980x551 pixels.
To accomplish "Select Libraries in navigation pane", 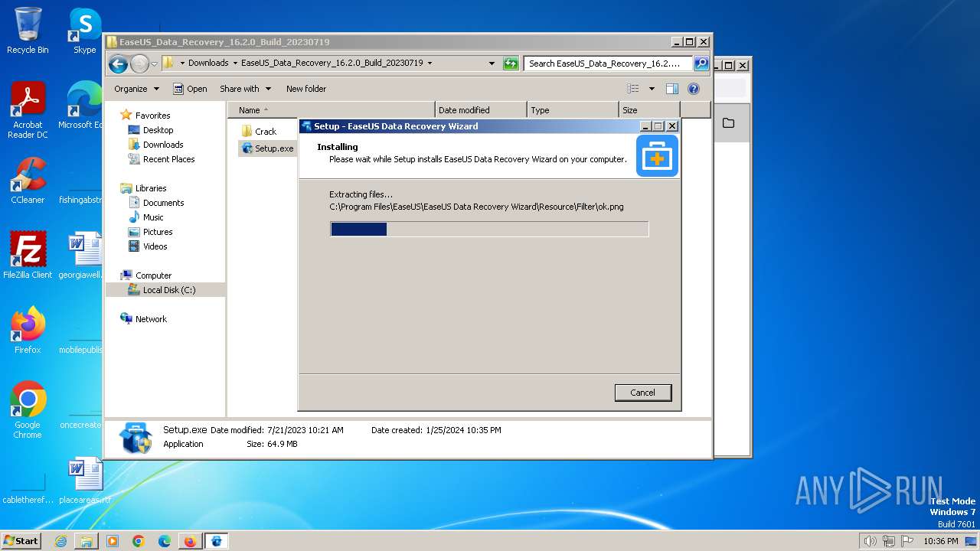I will [x=143, y=188].
